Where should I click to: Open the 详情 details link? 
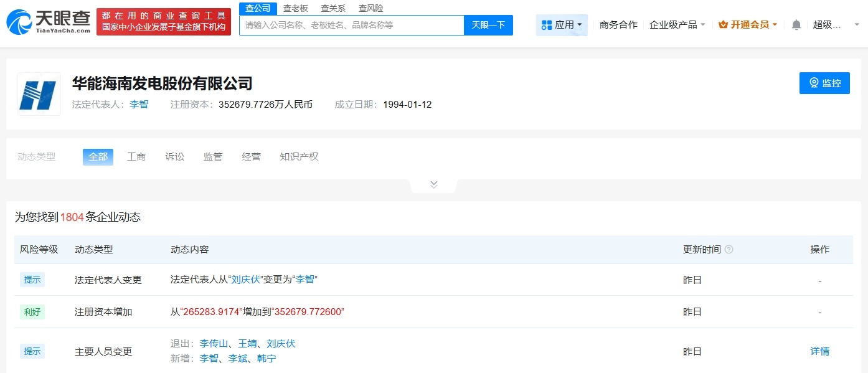tap(819, 351)
